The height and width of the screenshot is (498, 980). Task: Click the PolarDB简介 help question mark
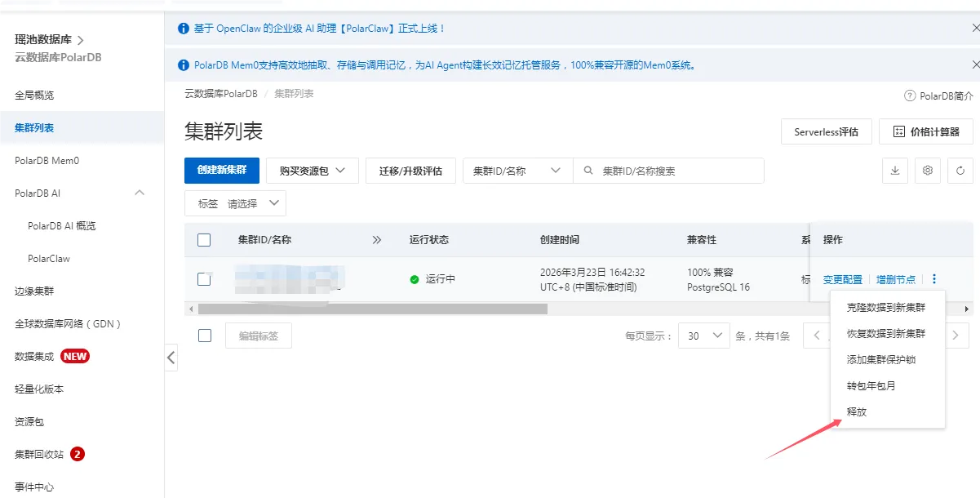(910, 94)
